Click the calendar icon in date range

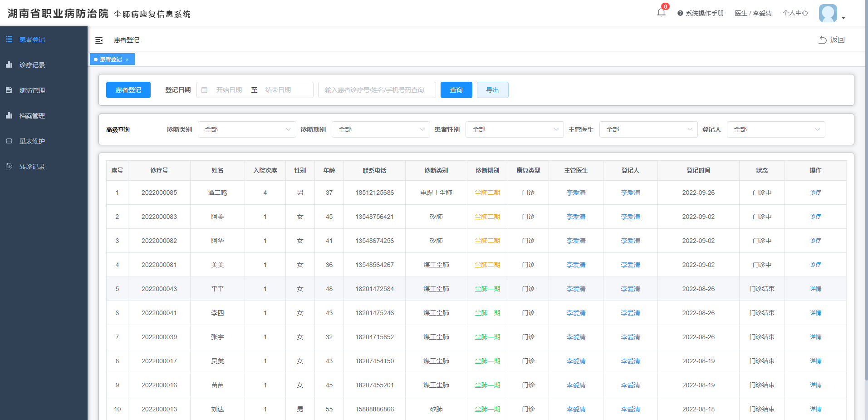204,90
